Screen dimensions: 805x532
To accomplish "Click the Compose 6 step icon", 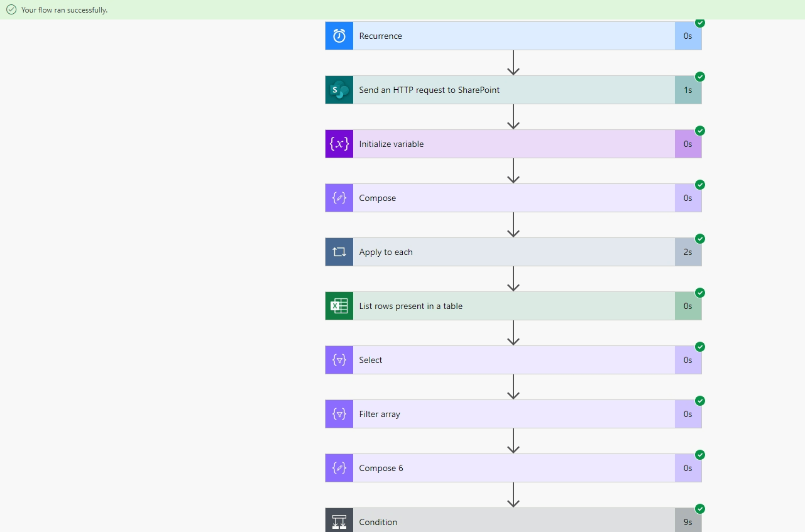I will [339, 468].
